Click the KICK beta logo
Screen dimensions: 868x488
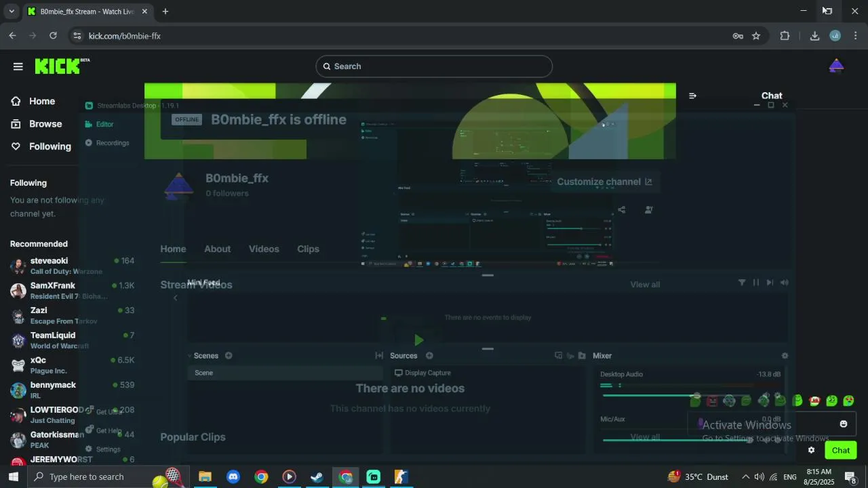tap(62, 66)
